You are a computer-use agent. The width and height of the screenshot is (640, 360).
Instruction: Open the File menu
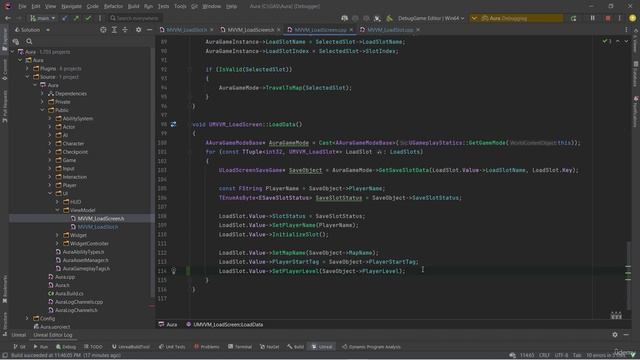pyautogui.click(x=22, y=6)
